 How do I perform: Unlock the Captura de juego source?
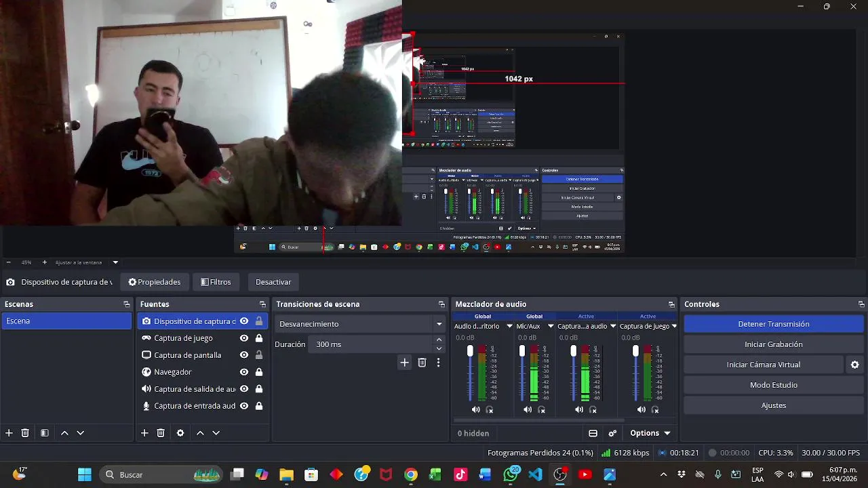pyautogui.click(x=258, y=338)
